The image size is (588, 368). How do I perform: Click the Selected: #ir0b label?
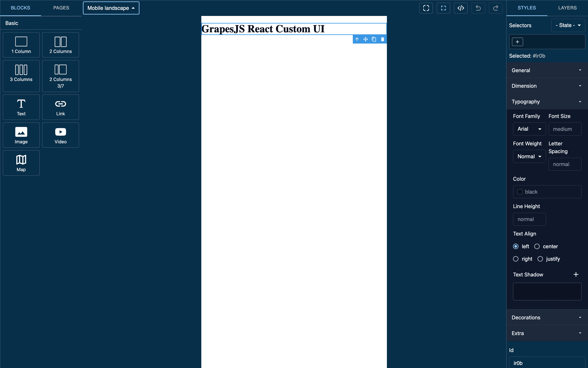tap(527, 56)
